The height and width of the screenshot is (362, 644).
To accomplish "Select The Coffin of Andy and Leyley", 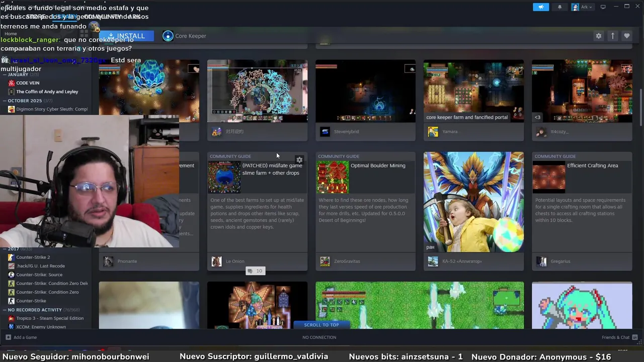I will [47, 92].
